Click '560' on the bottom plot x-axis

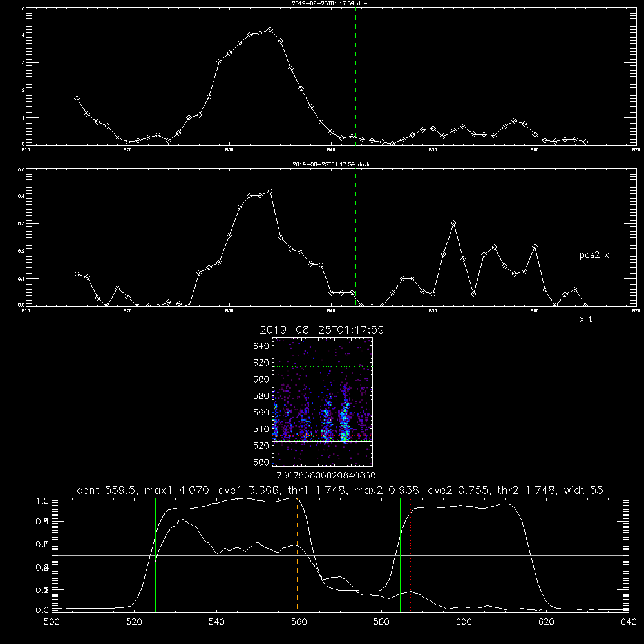pyautogui.click(x=299, y=622)
